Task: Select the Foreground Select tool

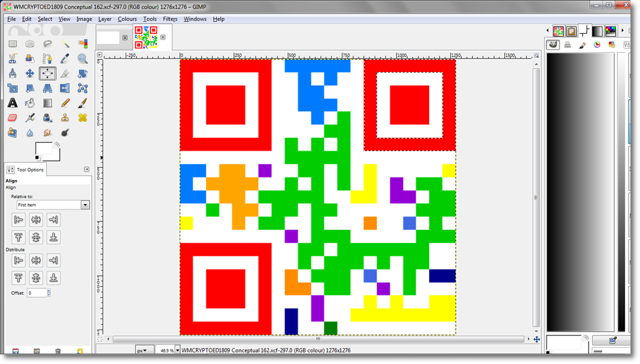Action: pos(30,59)
